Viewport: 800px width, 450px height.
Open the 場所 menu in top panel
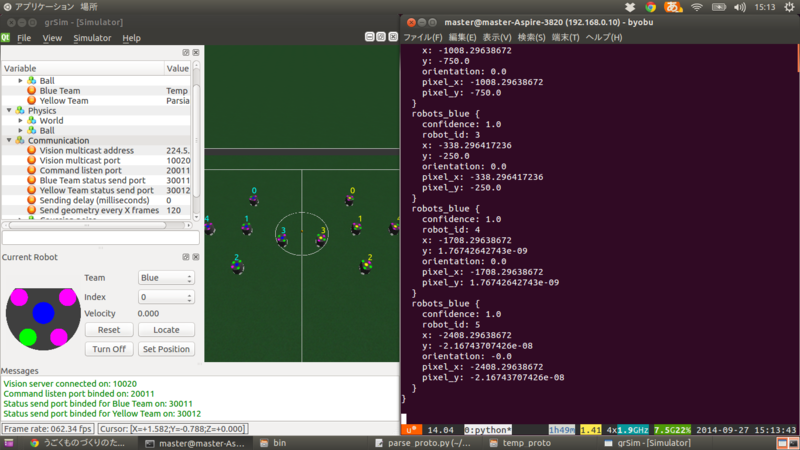89,7
